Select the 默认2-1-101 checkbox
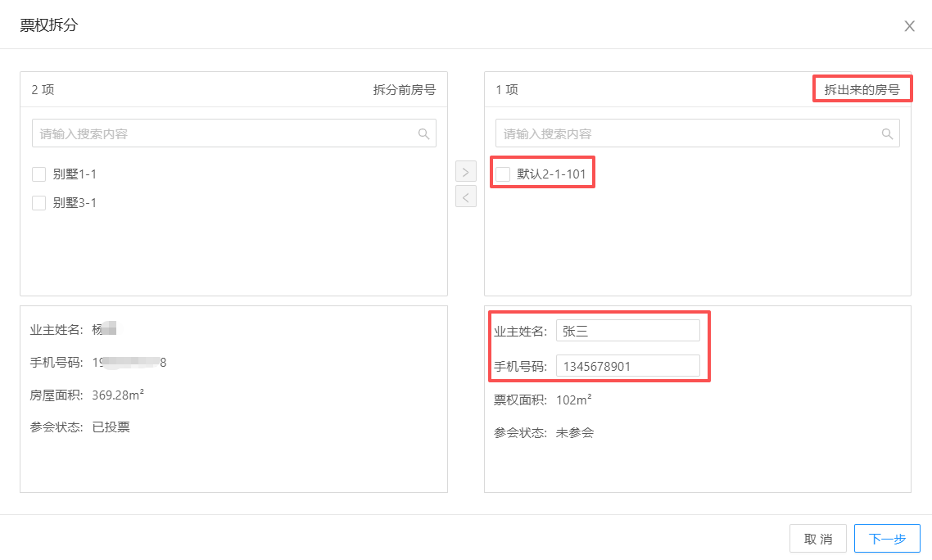 pos(503,174)
